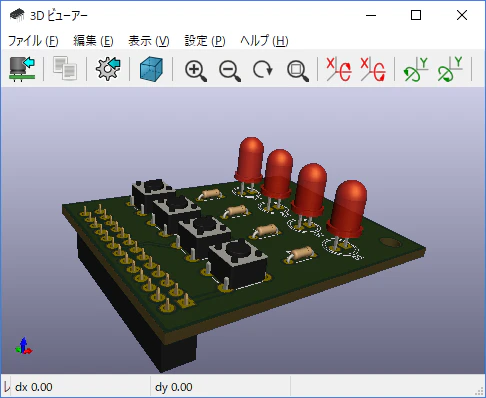
Task: Rotate Y counterclockwise icon
Action: (x=450, y=69)
